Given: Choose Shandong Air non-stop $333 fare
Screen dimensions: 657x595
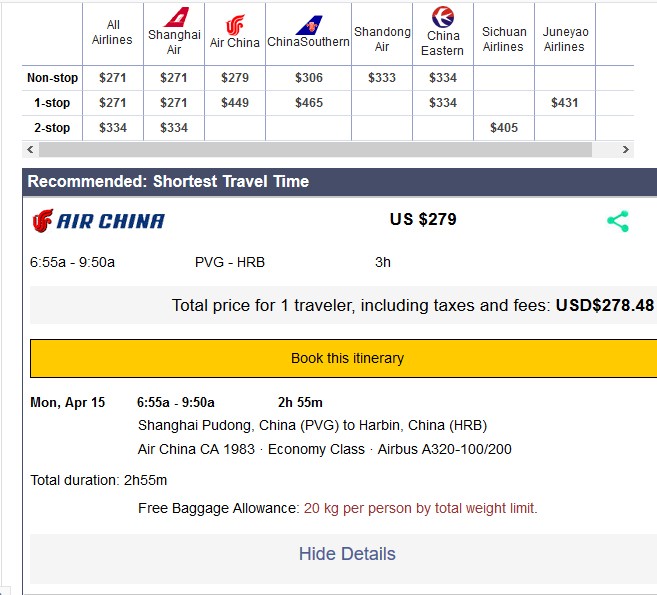Looking at the screenshot, I should point(382,78).
